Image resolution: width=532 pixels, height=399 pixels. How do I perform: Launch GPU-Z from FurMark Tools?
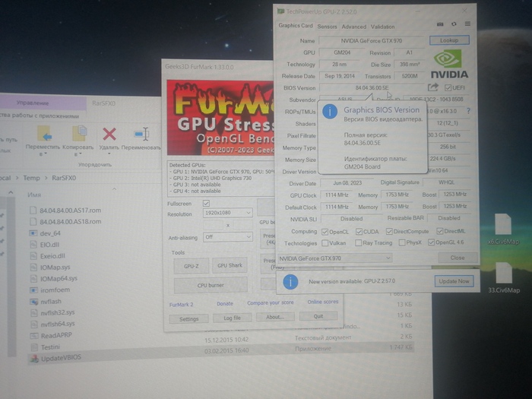click(x=192, y=266)
